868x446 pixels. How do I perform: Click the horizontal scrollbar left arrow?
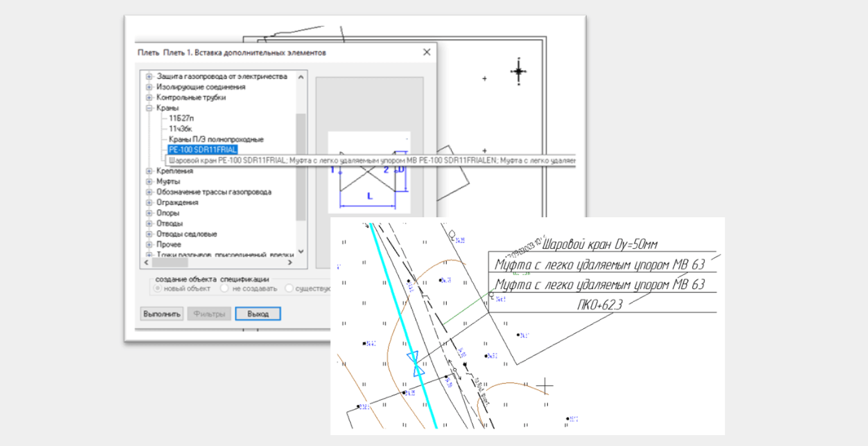coord(146,263)
